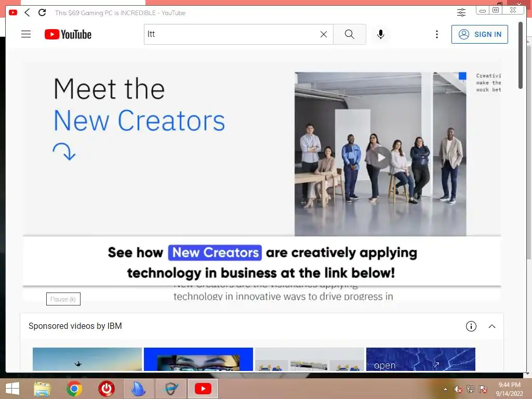Start voice search with the microphone

(381, 34)
